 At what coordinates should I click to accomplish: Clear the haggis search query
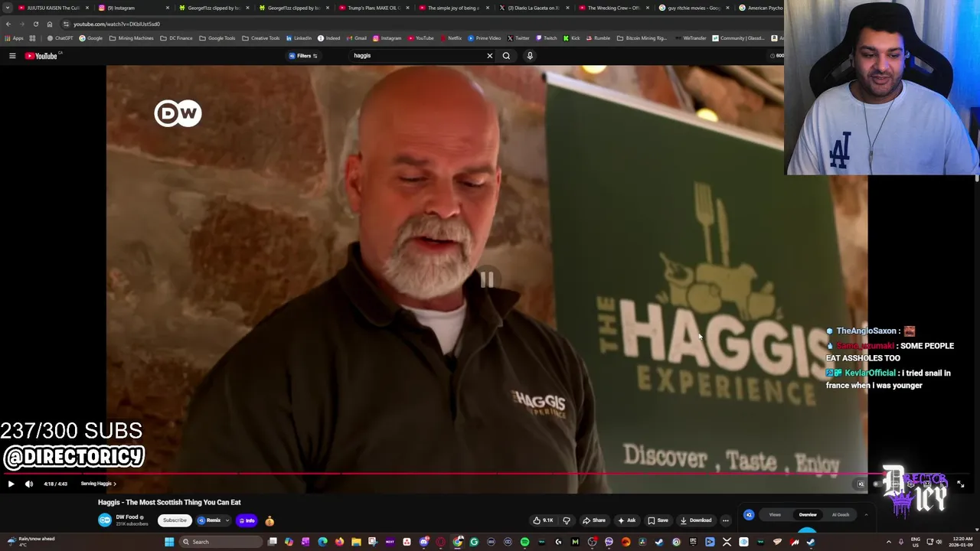pyautogui.click(x=490, y=56)
